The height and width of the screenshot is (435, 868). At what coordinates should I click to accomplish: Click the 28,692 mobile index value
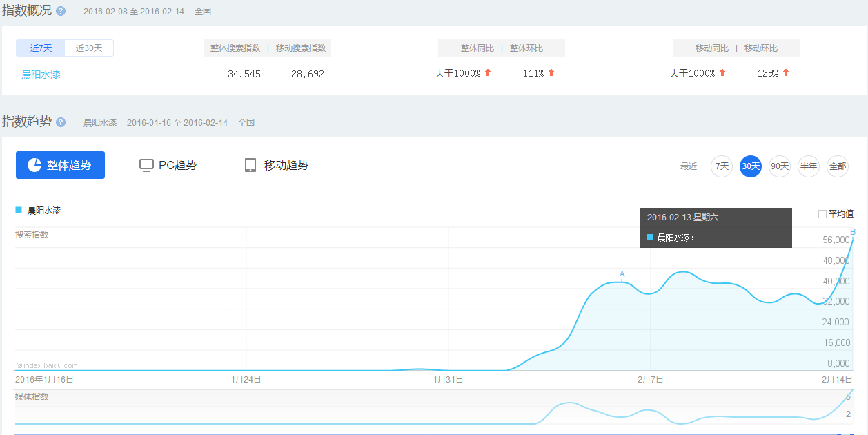[x=308, y=74]
